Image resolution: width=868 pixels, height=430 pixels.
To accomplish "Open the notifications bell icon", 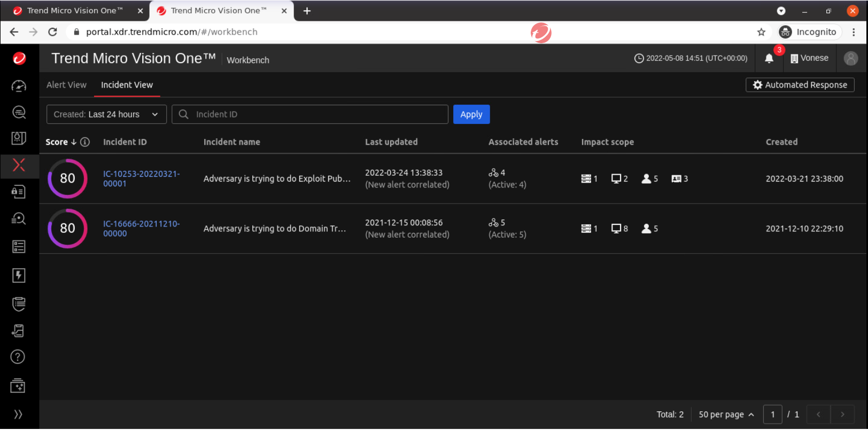I will point(769,59).
